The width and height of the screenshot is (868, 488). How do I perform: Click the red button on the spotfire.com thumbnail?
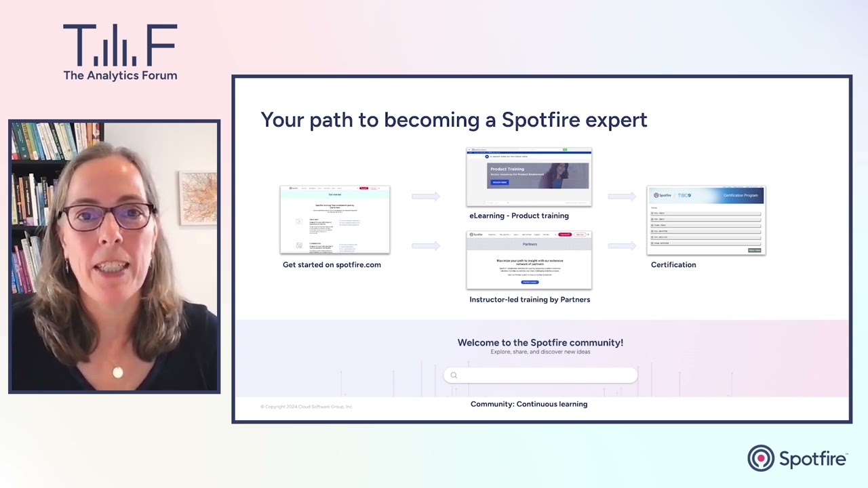(364, 188)
